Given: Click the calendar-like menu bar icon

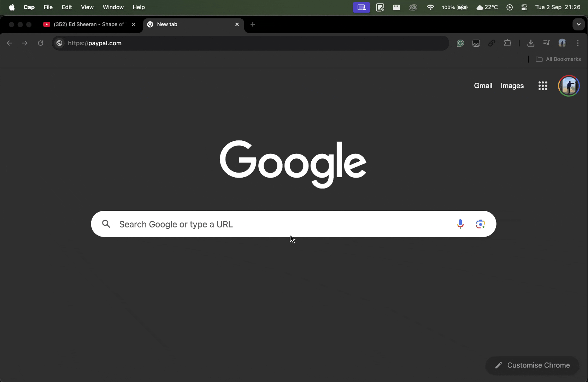Looking at the screenshot, I should (x=396, y=7).
